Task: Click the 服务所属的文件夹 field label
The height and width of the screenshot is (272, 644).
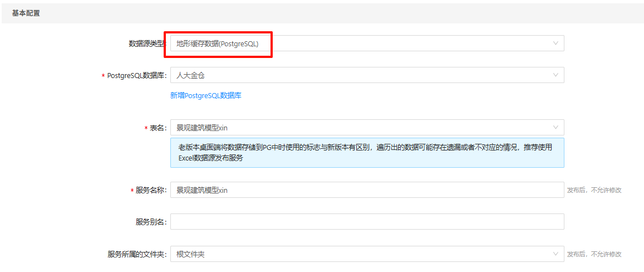Action: 137,254
